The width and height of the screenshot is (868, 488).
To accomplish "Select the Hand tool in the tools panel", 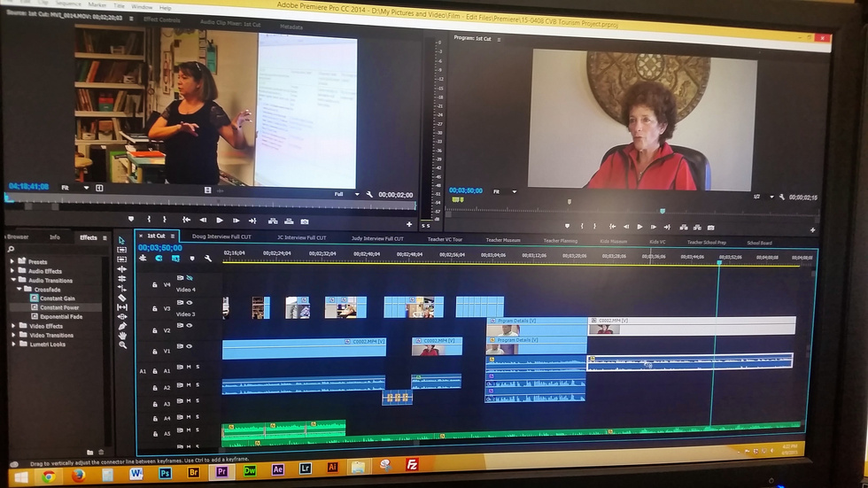I will (x=122, y=336).
